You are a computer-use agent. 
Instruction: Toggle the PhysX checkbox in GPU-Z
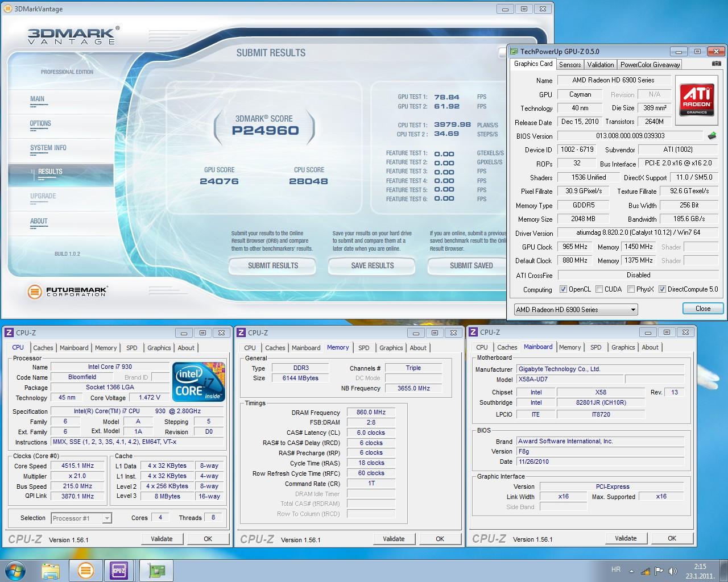coord(631,289)
